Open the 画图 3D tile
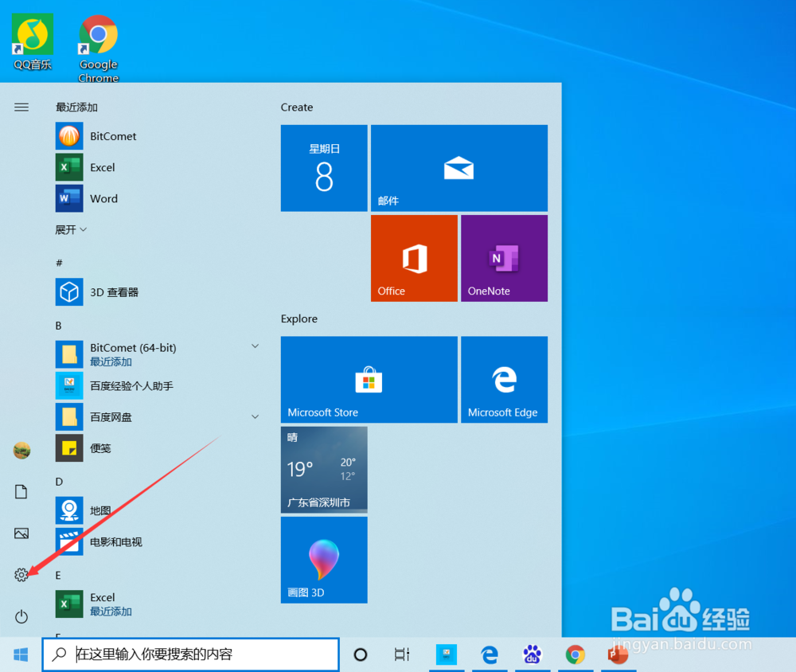The image size is (796, 672). pos(324,560)
